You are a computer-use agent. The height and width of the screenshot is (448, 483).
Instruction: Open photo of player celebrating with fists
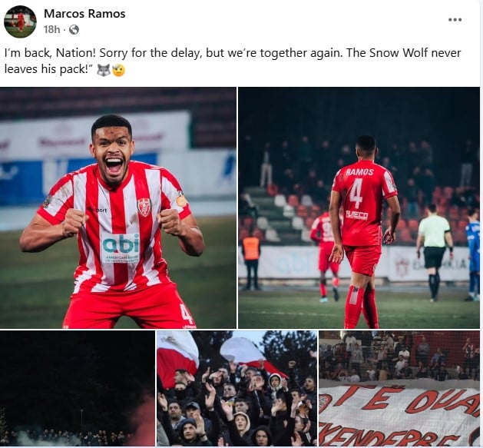[x=118, y=207]
